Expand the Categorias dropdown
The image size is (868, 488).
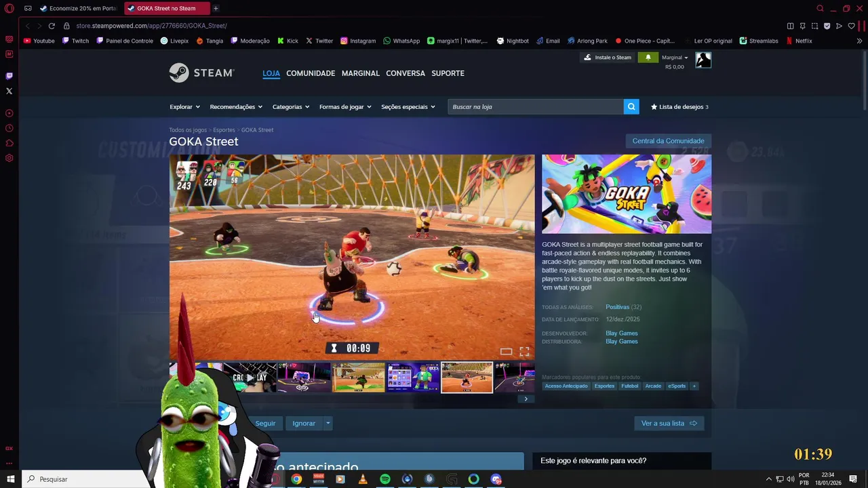point(291,106)
